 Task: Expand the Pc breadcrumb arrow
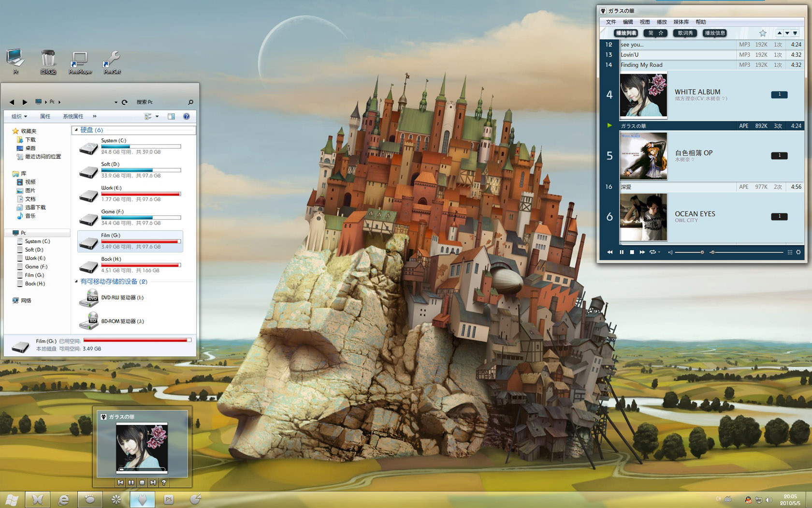point(59,102)
